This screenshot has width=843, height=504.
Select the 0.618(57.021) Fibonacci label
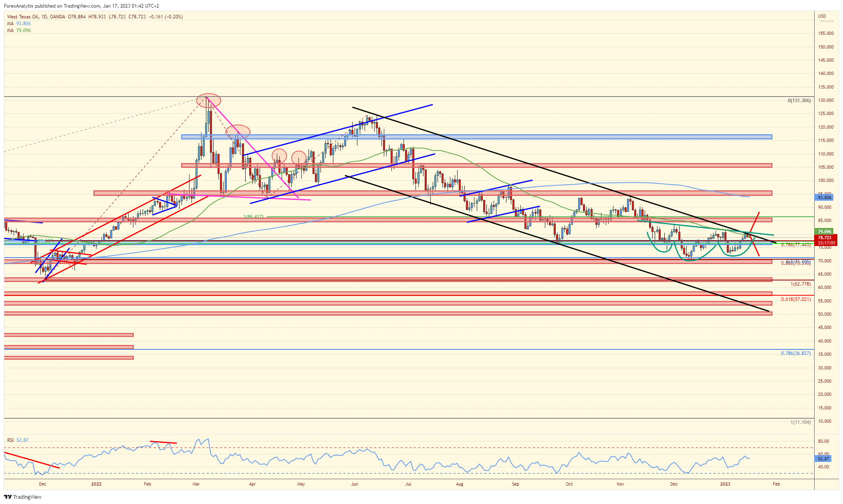(796, 299)
